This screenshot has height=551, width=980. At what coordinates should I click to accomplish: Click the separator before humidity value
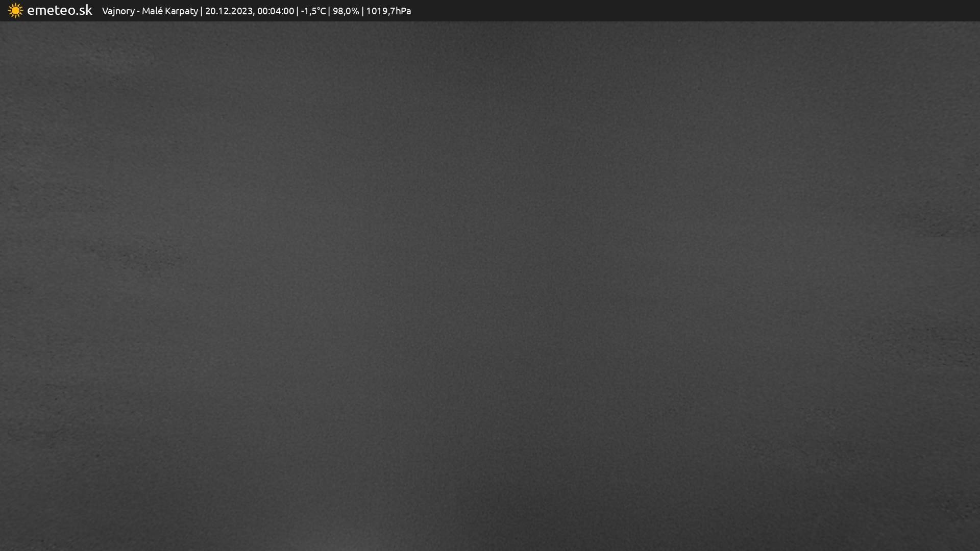[329, 11]
